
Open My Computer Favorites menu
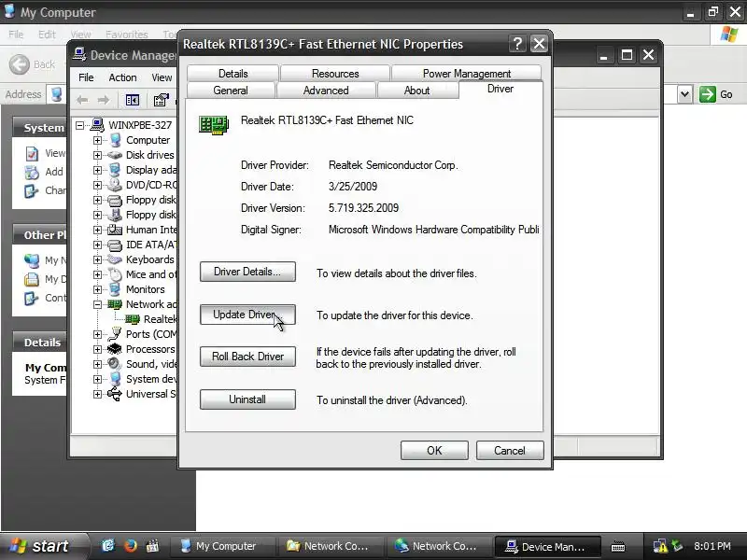127,35
